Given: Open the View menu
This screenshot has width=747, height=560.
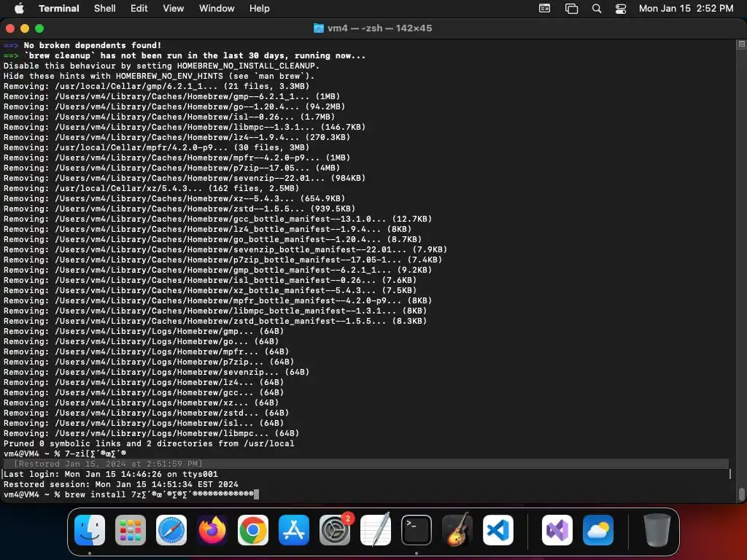Looking at the screenshot, I should click(174, 9).
